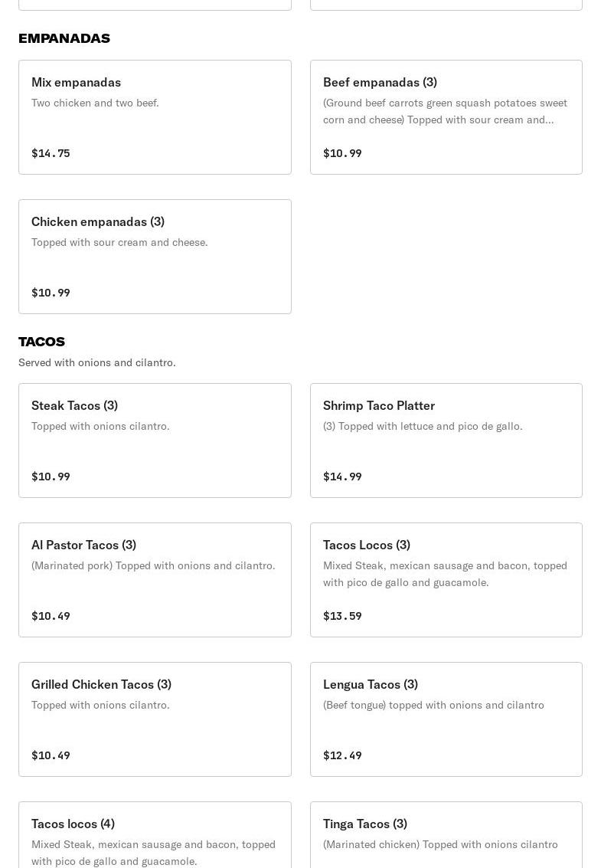
Task: Open the Tinga Tacos (3) item
Action: (446, 835)
